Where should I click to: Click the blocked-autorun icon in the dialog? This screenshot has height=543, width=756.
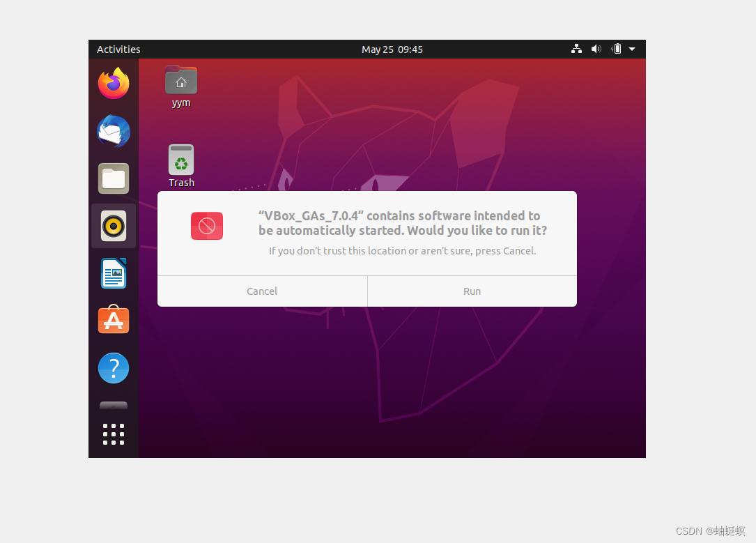[x=206, y=226]
